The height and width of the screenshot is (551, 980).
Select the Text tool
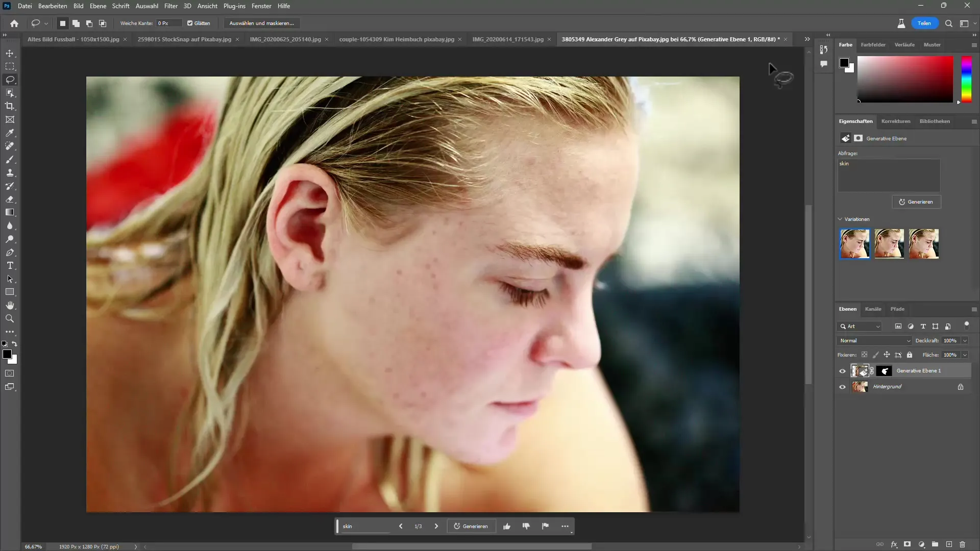coord(10,266)
